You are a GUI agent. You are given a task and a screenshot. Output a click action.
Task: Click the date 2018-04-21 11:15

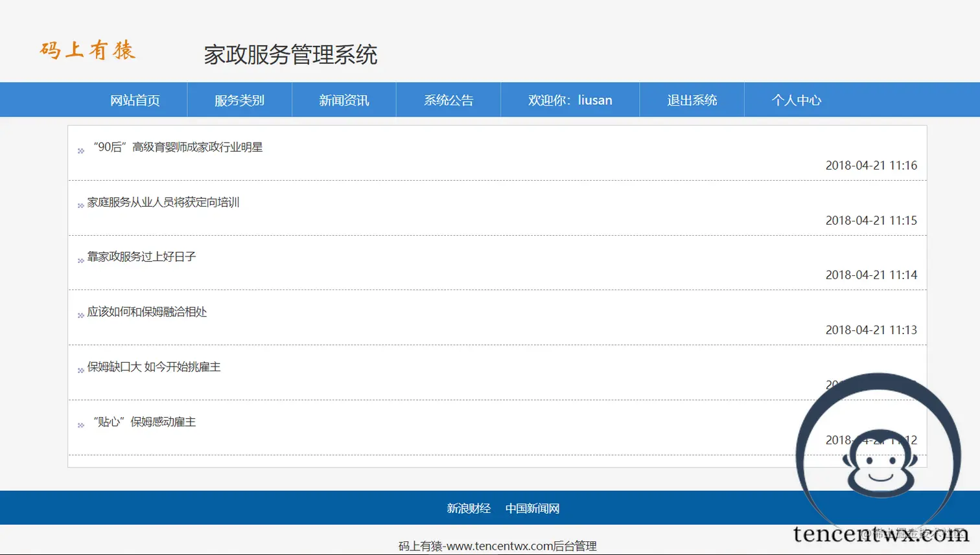click(871, 221)
